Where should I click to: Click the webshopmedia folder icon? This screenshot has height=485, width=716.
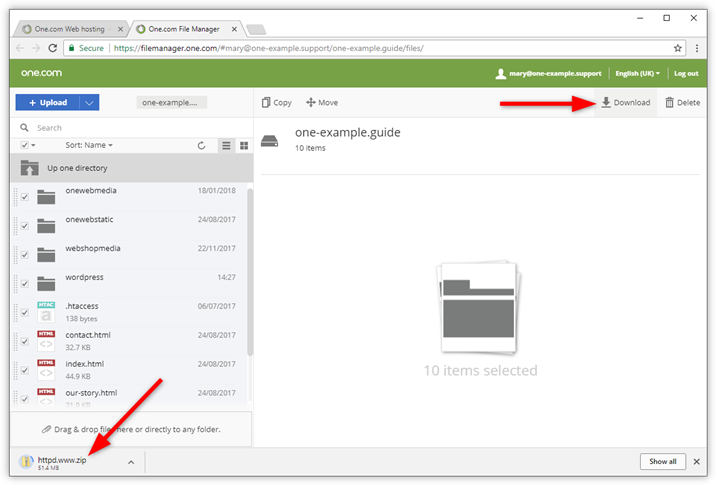[46, 254]
